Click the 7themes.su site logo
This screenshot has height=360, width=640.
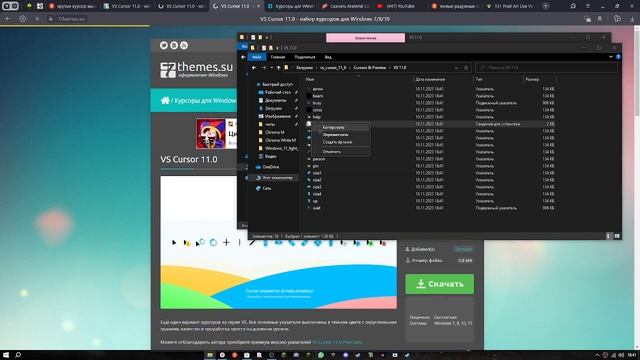pyautogui.click(x=196, y=69)
